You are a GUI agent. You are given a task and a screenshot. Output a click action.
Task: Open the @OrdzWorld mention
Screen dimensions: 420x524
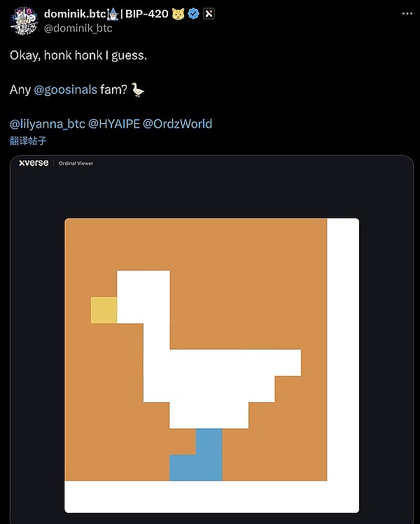tap(177, 124)
